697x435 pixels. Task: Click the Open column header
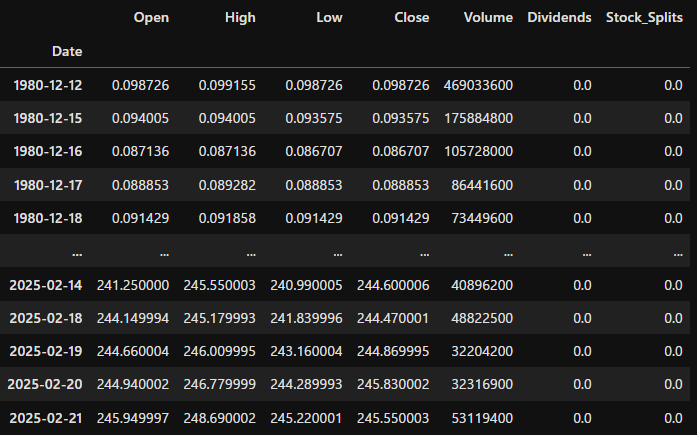pyautogui.click(x=151, y=17)
